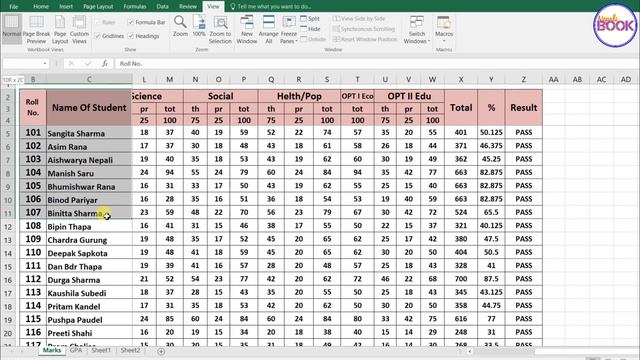Select the Result header cell
640x360 pixels.
click(x=524, y=108)
